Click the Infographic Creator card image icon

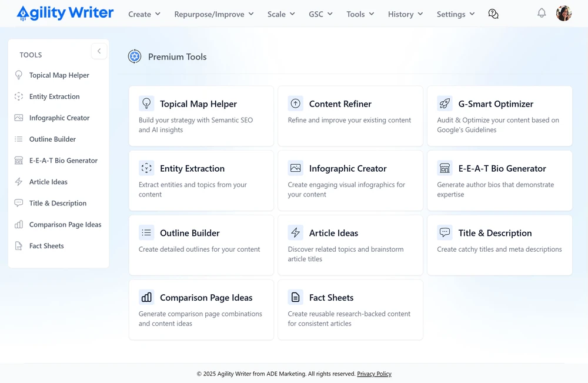point(296,168)
